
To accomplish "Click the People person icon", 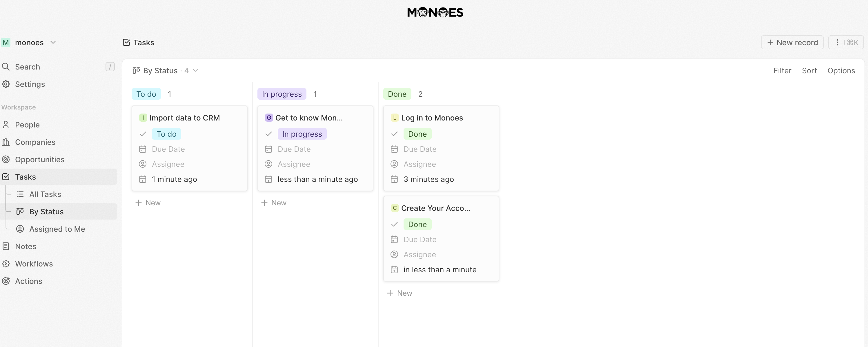I will pyautogui.click(x=6, y=125).
